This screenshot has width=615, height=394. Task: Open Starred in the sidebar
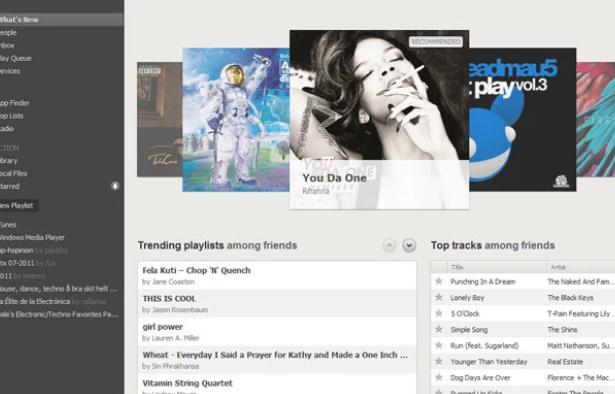pyautogui.click(x=10, y=186)
